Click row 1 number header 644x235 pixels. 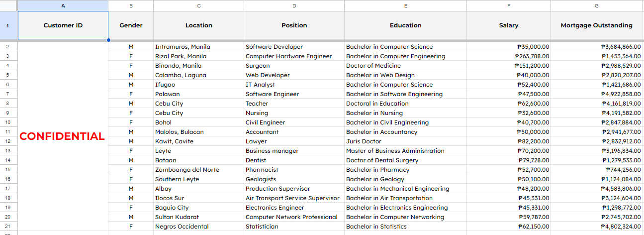click(x=8, y=25)
